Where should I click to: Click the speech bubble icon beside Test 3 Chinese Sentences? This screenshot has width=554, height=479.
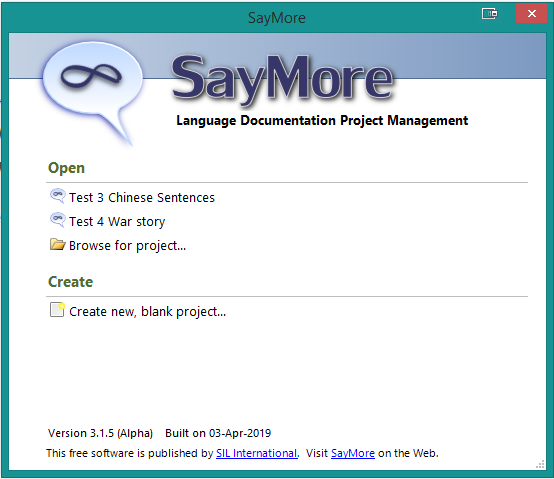click(x=57, y=196)
